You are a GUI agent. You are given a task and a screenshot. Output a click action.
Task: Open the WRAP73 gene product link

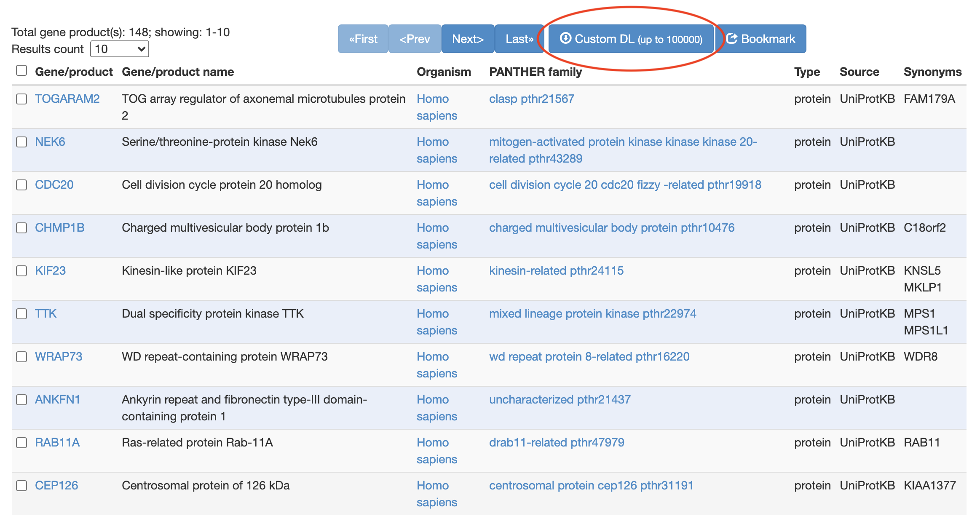(x=58, y=356)
